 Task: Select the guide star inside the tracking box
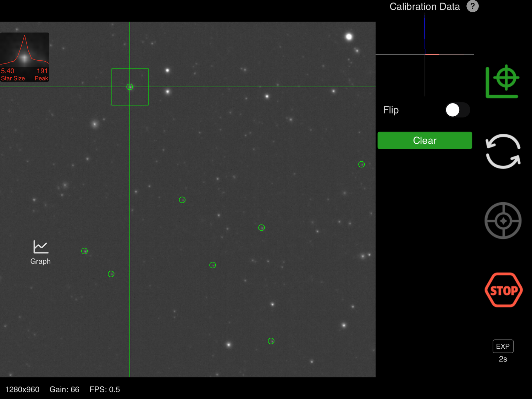tap(130, 87)
